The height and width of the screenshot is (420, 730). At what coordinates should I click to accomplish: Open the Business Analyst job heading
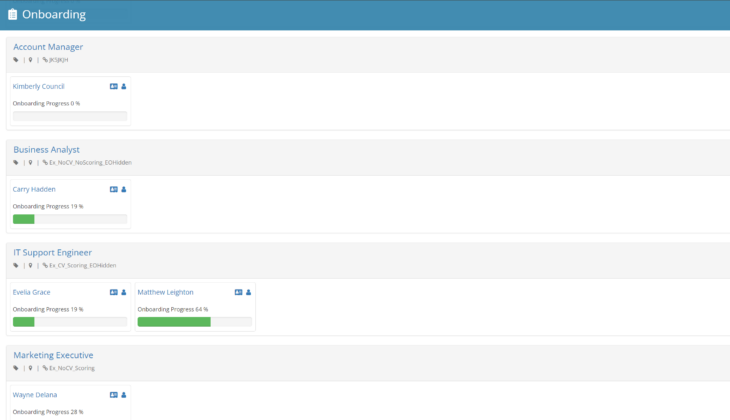46,150
